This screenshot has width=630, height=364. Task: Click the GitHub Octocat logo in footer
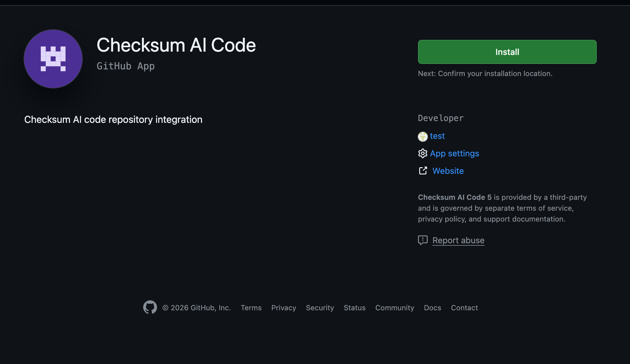pyautogui.click(x=150, y=307)
